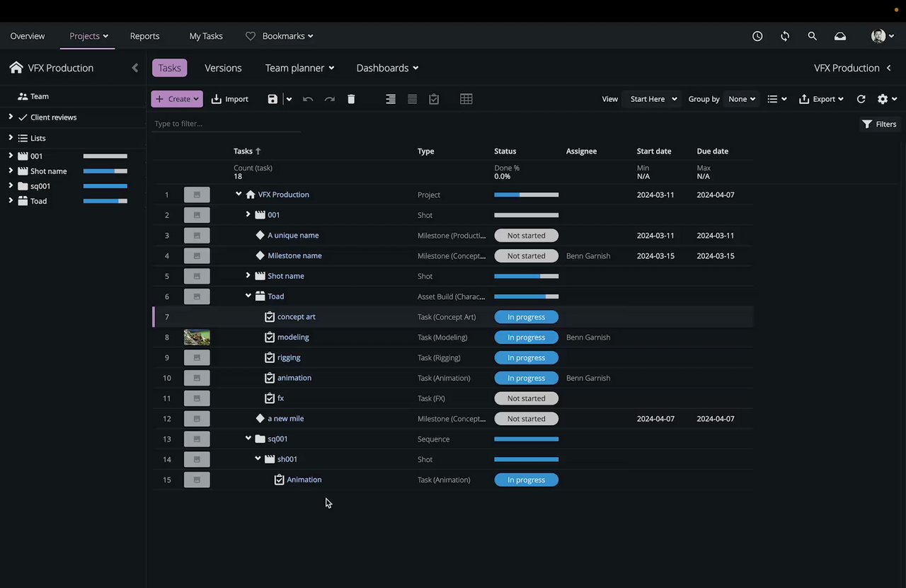The width and height of the screenshot is (906, 588).
Task: Click the dimmed justified lines toolbar icon
Action: point(412,99)
